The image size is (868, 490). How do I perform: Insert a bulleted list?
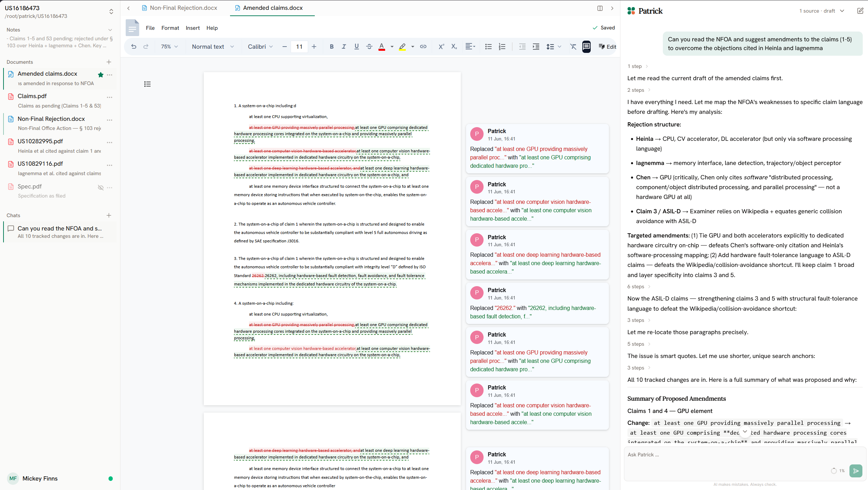tap(488, 47)
